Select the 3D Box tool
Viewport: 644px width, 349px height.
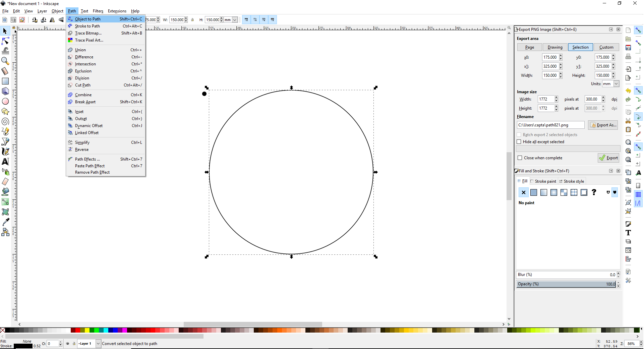tap(5, 91)
